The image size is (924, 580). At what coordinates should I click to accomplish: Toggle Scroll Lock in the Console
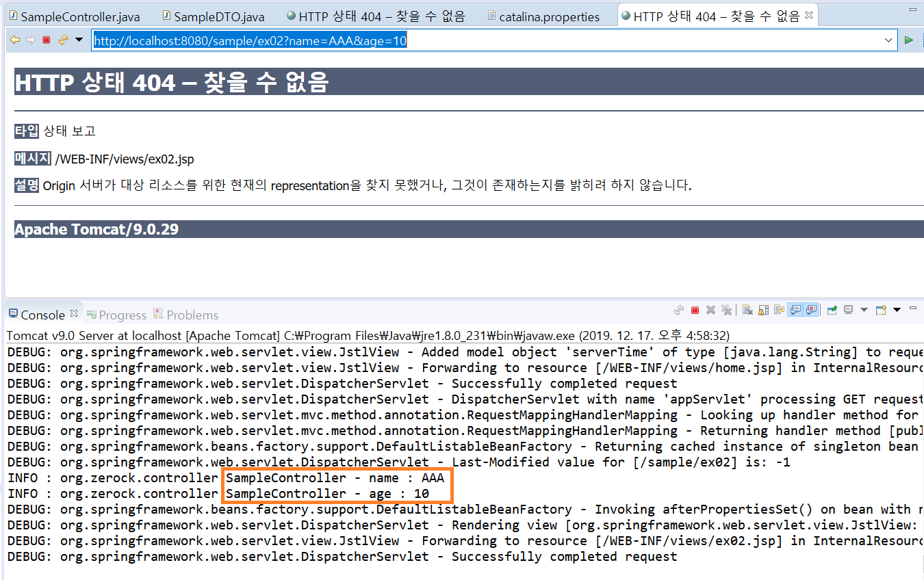click(x=763, y=310)
